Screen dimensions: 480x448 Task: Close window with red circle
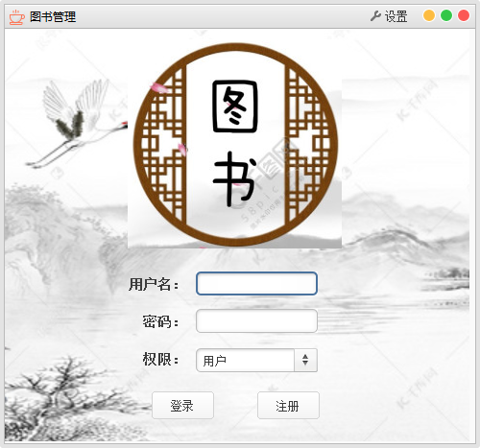(464, 15)
